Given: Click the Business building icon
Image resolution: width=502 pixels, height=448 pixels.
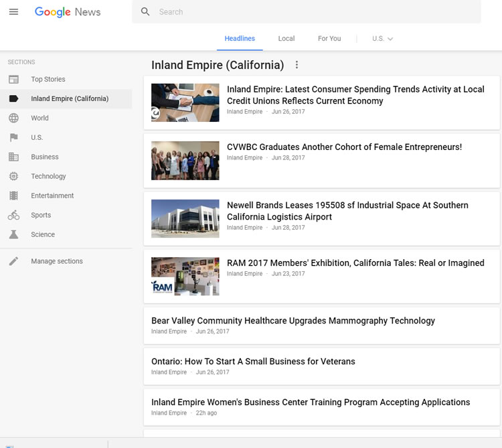Looking at the screenshot, I should [x=13, y=157].
